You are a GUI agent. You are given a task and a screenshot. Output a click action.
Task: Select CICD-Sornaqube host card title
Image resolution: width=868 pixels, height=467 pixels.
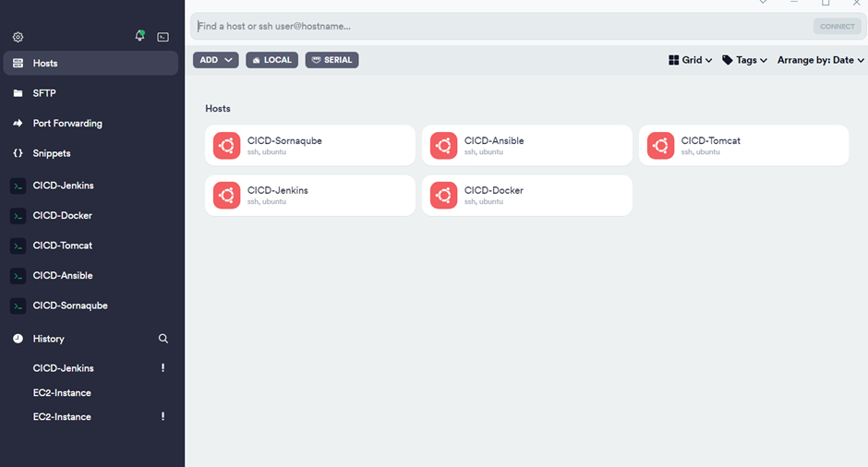[x=284, y=140]
